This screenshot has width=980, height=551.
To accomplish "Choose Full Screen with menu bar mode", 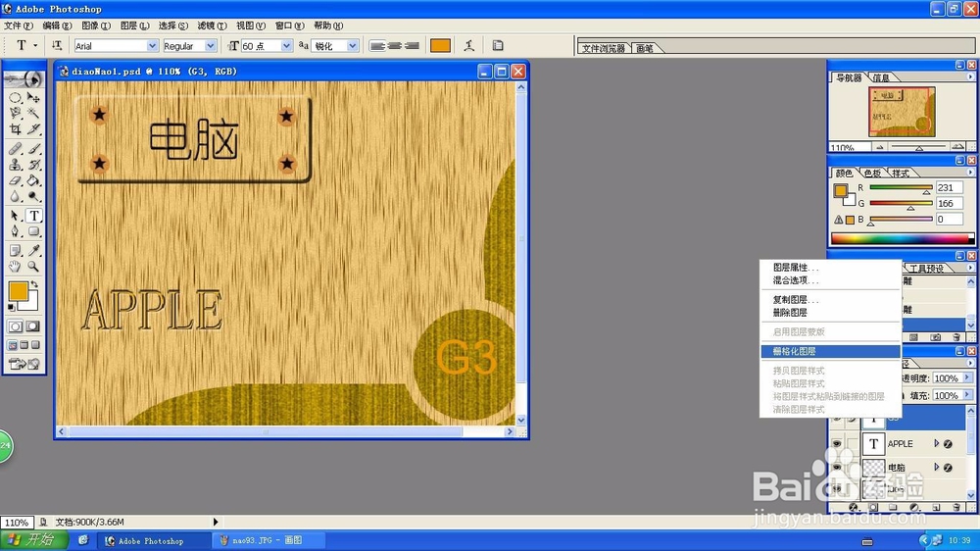I will (24, 344).
